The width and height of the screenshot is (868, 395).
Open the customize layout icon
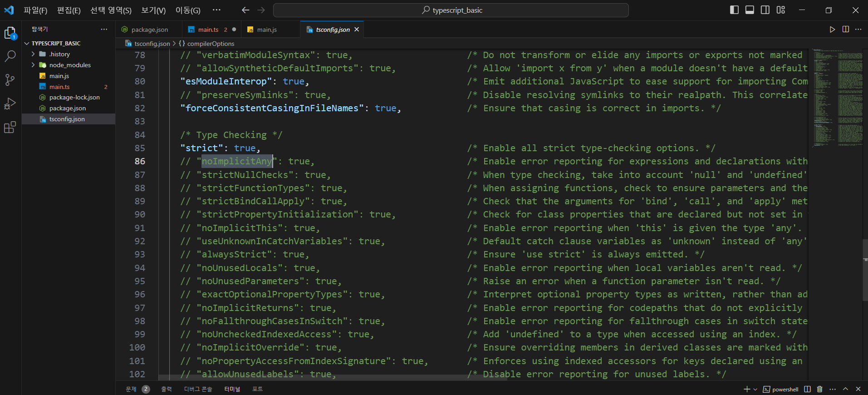click(780, 10)
